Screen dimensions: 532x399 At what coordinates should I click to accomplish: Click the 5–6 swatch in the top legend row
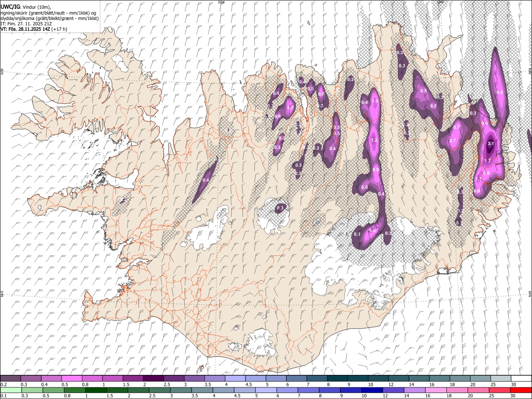(x=276, y=378)
